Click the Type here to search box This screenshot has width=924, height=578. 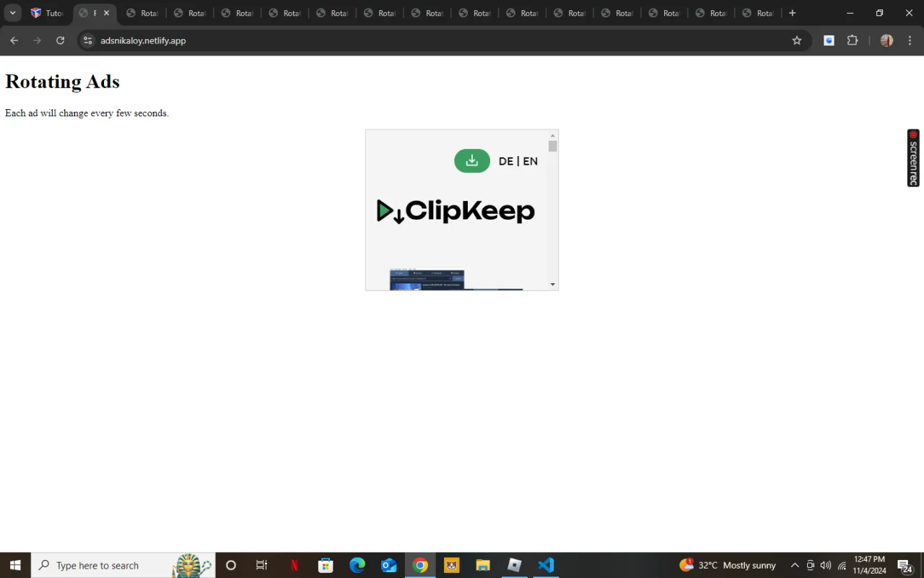click(123, 565)
